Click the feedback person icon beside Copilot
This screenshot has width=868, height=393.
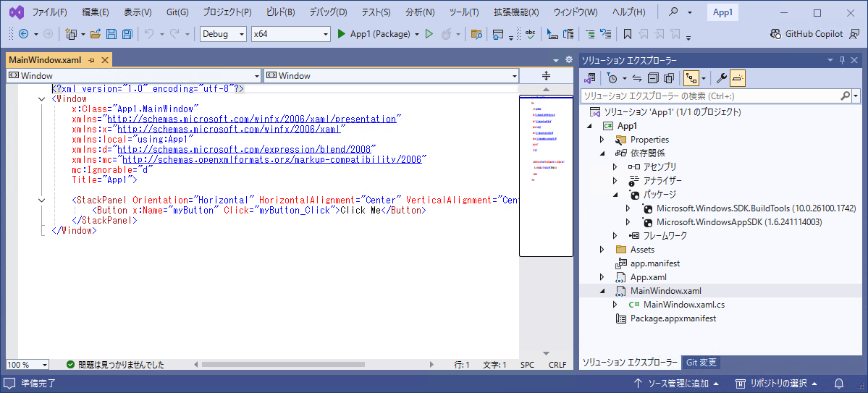point(853,34)
